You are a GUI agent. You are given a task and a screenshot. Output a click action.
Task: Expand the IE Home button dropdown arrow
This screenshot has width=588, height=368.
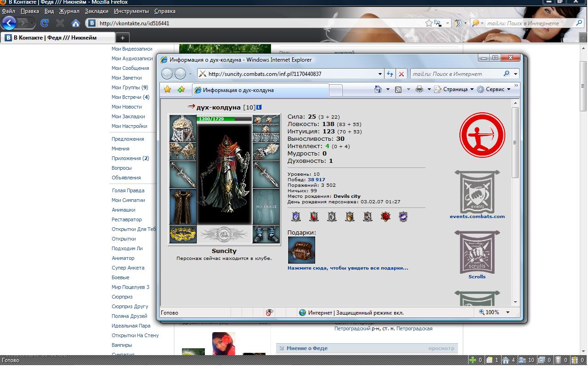[x=388, y=89]
